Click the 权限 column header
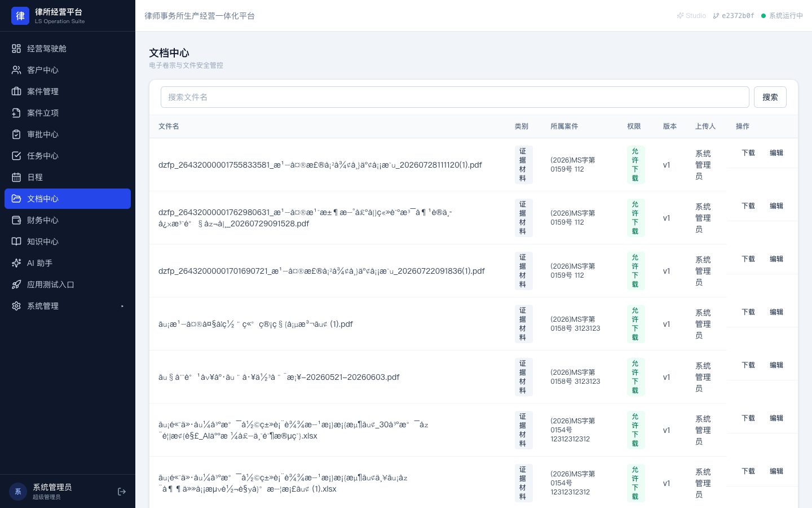 click(634, 126)
